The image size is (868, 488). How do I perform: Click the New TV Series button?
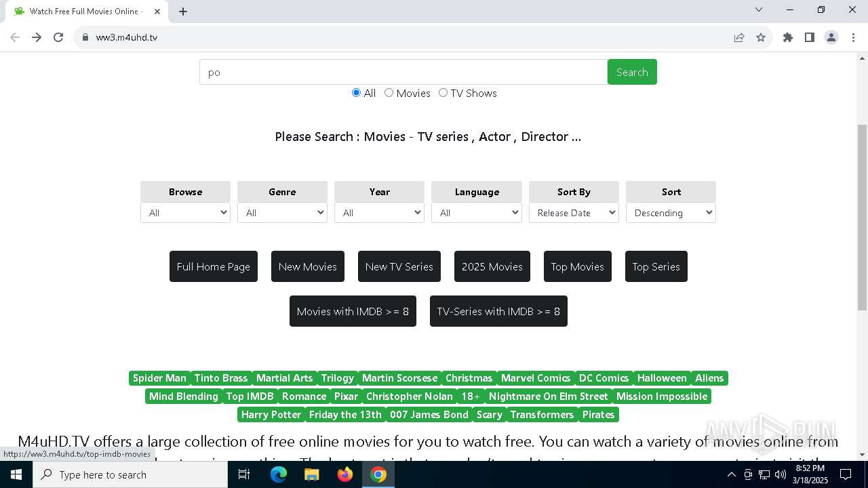(x=399, y=266)
